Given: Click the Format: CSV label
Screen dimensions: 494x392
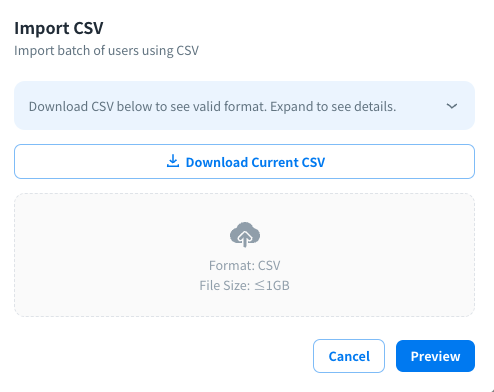Looking at the screenshot, I should point(244,265).
